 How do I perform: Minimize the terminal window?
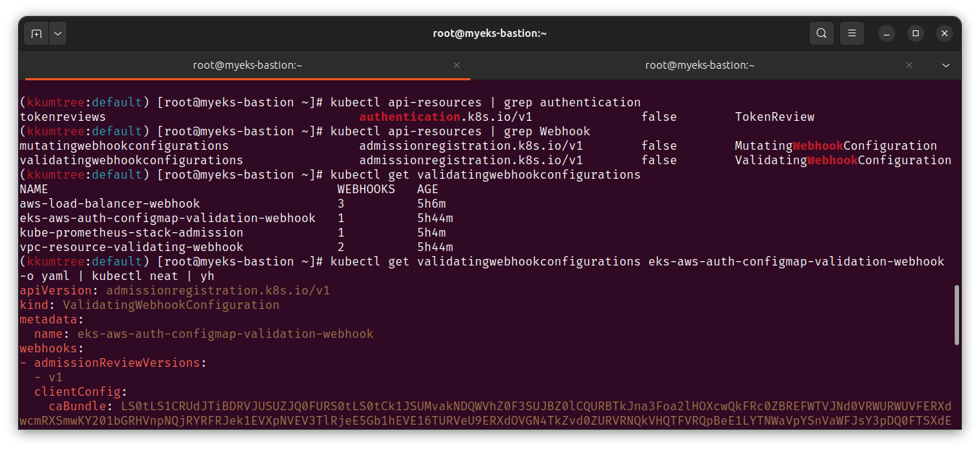pos(887,33)
